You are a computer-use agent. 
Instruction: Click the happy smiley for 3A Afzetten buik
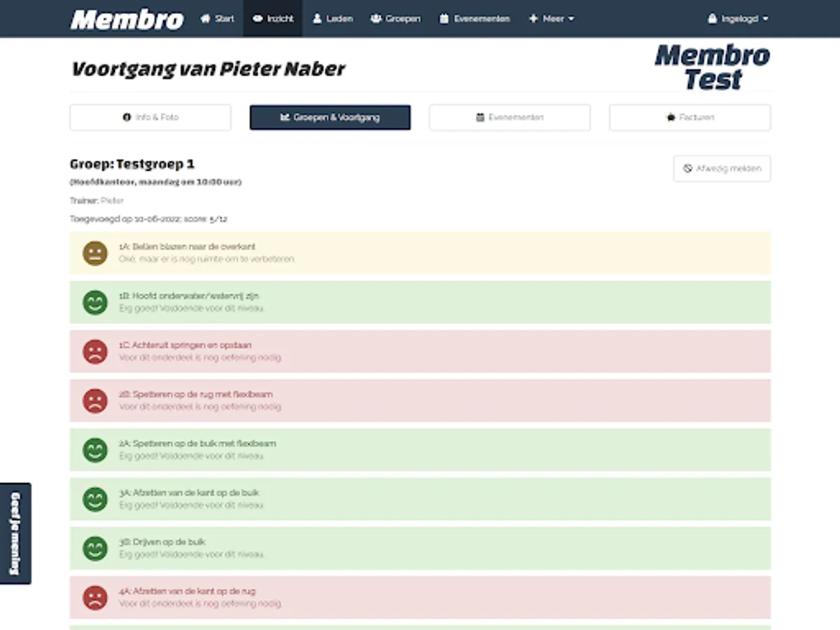click(94, 499)
